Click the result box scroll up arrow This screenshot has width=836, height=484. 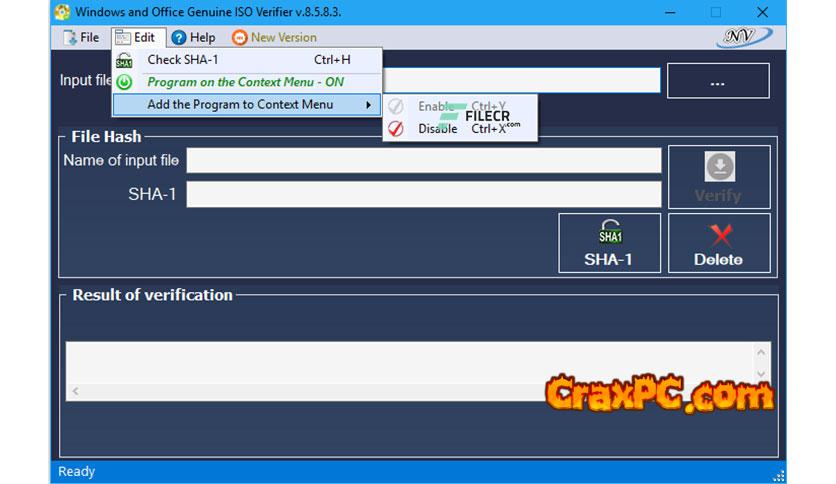761,352
